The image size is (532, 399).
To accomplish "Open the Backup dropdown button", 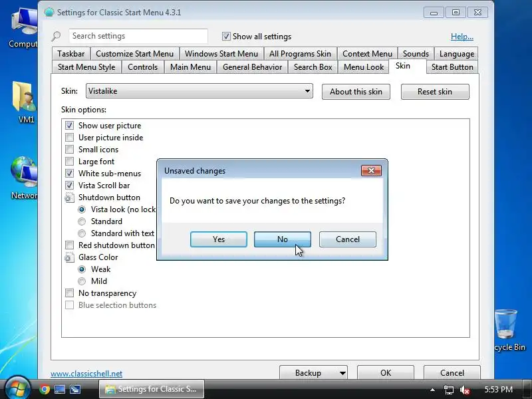I will point(313,373).
